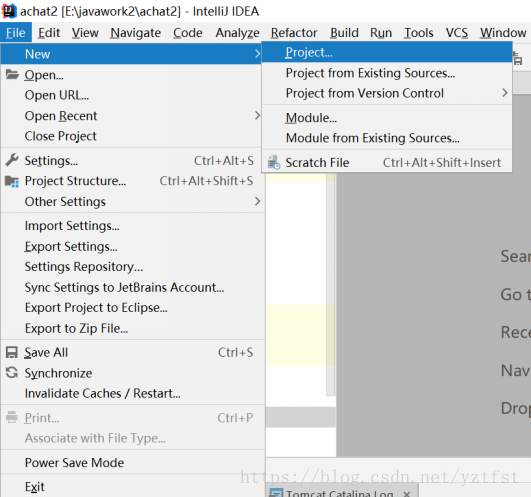Image resolution: width=531 pixels, height=497 pixels.
Task: Open the Analyze menu
Action: click(237, 33)
